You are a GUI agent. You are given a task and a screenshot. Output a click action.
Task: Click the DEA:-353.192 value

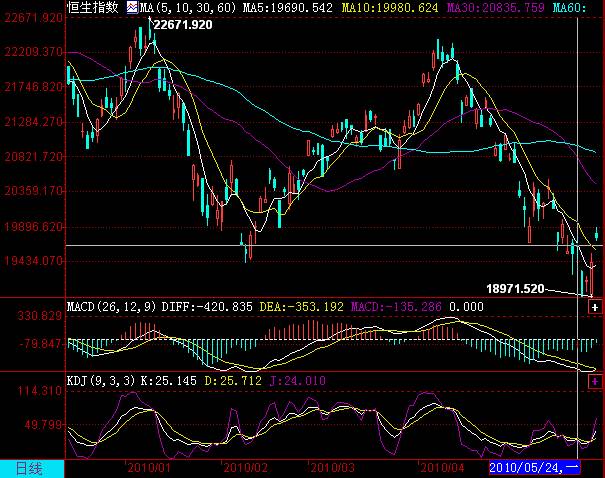(301, 307)
